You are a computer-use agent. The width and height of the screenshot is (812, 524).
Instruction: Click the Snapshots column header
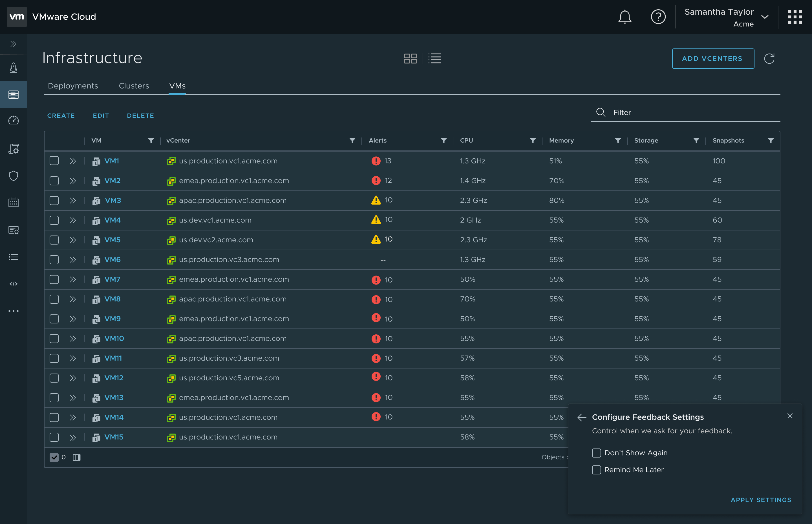click(x=728, y=141)
